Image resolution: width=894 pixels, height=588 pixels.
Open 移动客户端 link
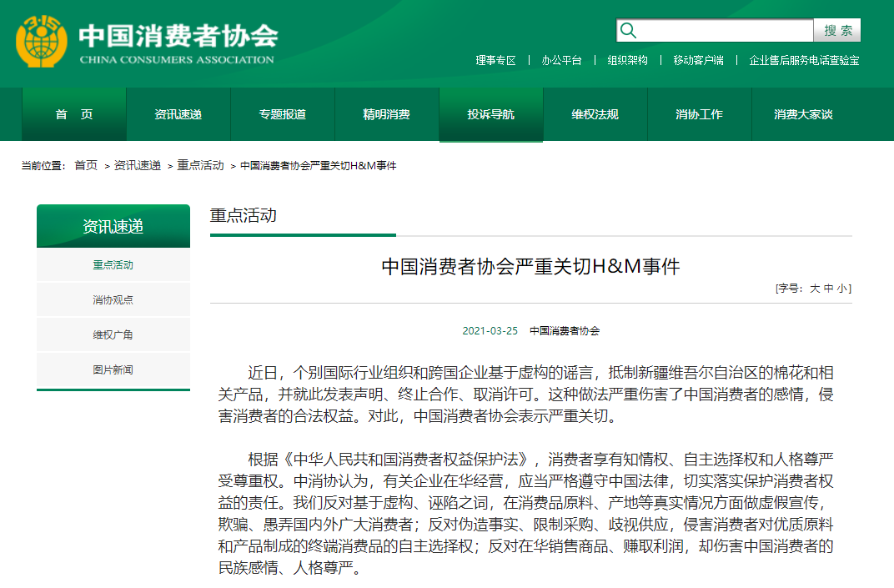698,60
